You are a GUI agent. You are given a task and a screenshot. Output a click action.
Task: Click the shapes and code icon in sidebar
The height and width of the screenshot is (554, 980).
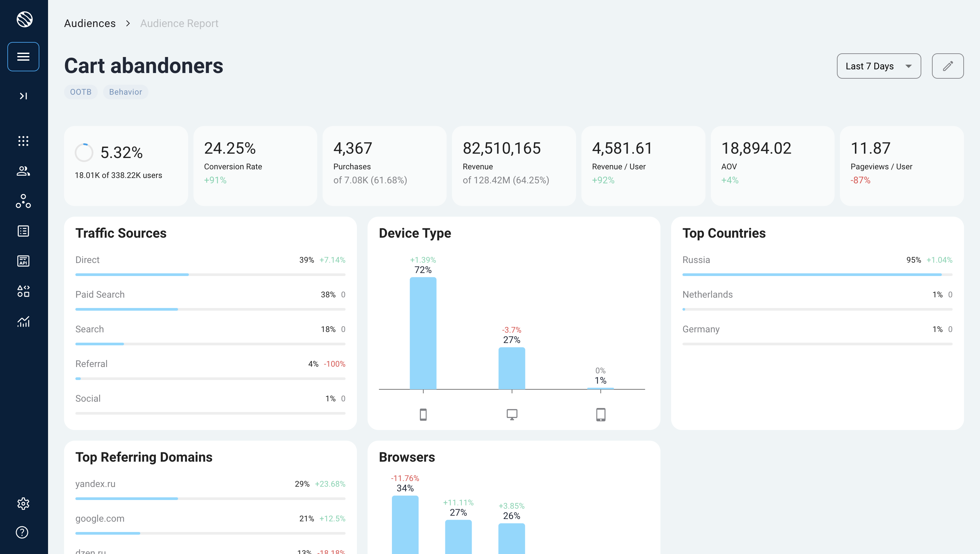coord(23,291)
